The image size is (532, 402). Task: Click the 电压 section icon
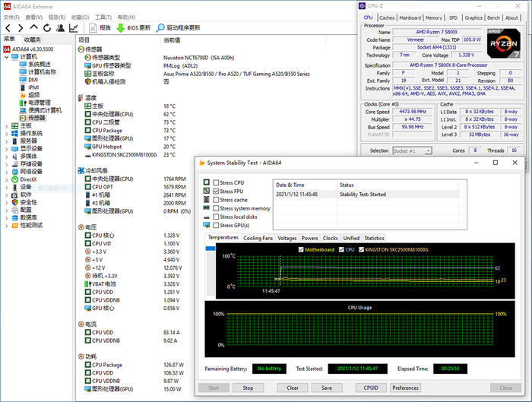[81, 227]
